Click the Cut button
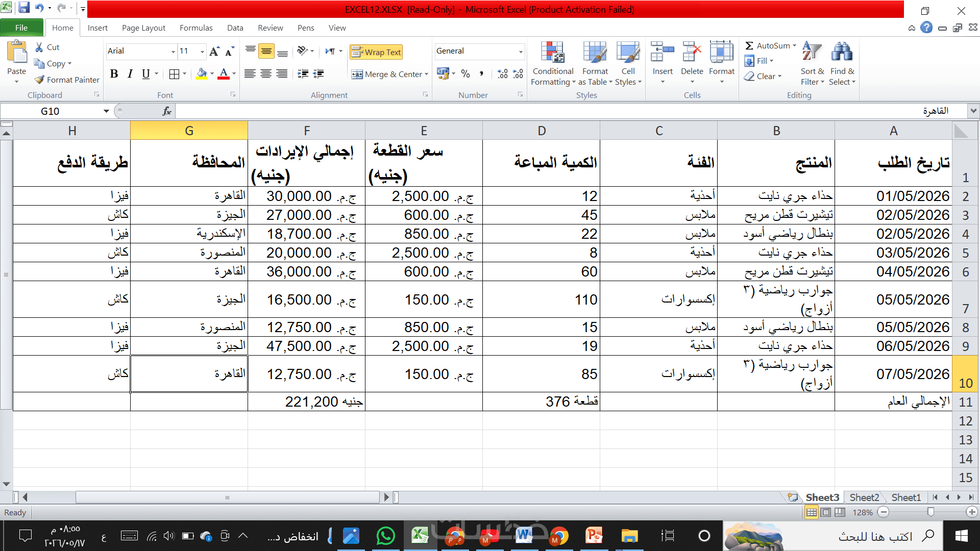Viewport: 980px width, 551px height. tap(47, 47)
